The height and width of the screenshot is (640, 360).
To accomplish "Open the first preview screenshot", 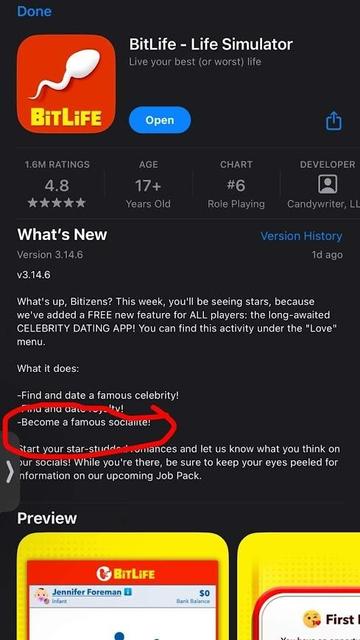I will coord(122,586).
